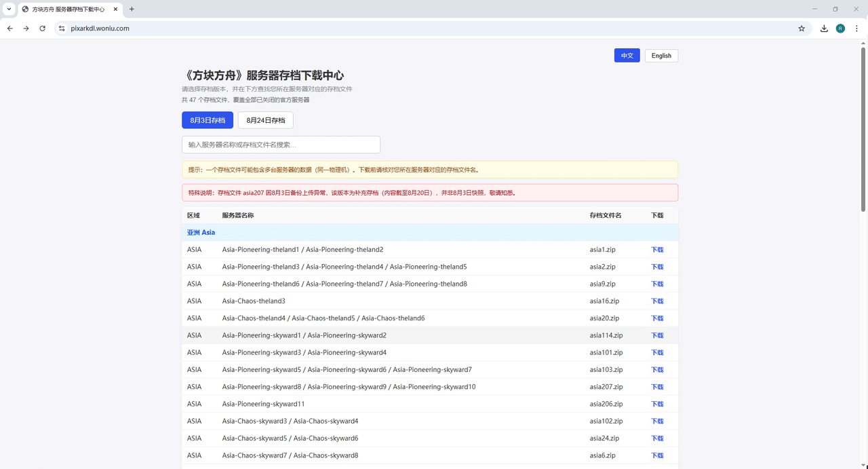Download asia16.zip via its 下载 link
The height and width of the screenshot is (469, 868).
click(x=657, y=301)
